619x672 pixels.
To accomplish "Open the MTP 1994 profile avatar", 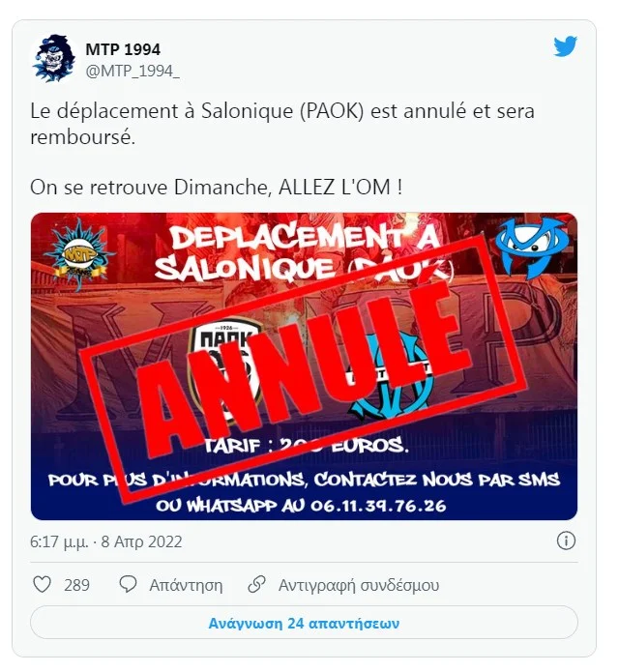I will [54, 58].
